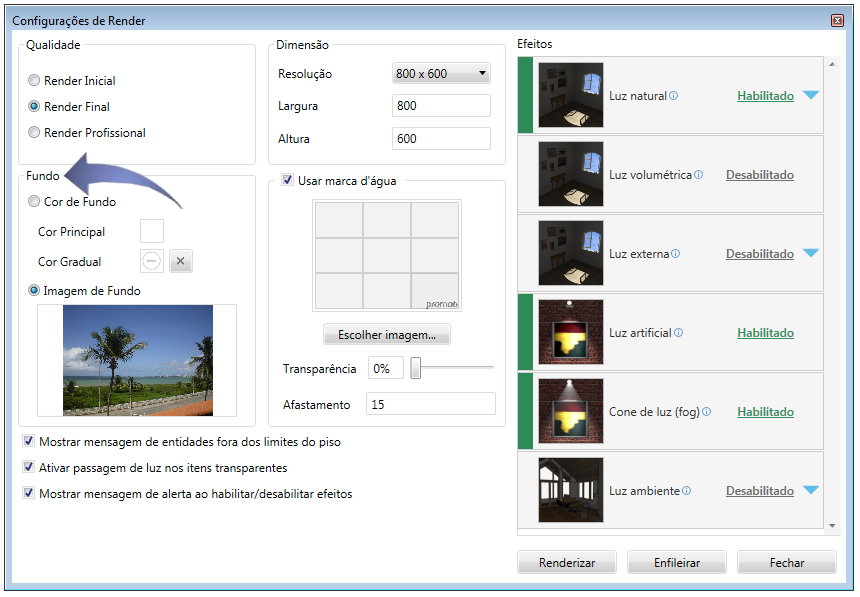The width and height of the screenshot is (860, 597).
Task: Click the Altura input field
Action: (441, 138)
